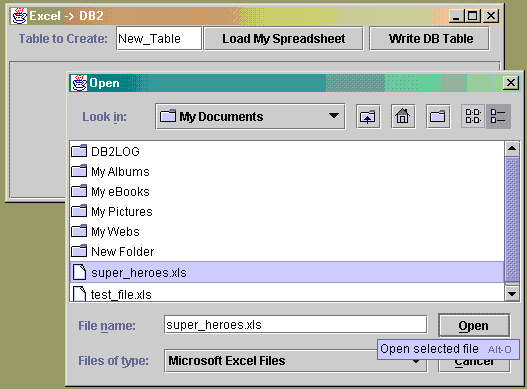527x389 pixels.
Task: Jump to the Home folder icon
Action: 403,117
